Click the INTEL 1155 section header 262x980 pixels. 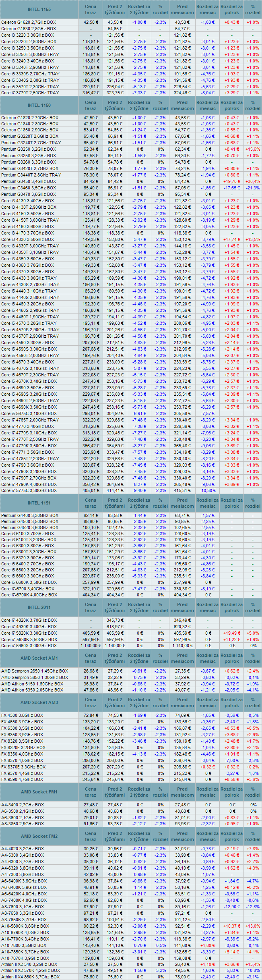(x=39, y=9)
